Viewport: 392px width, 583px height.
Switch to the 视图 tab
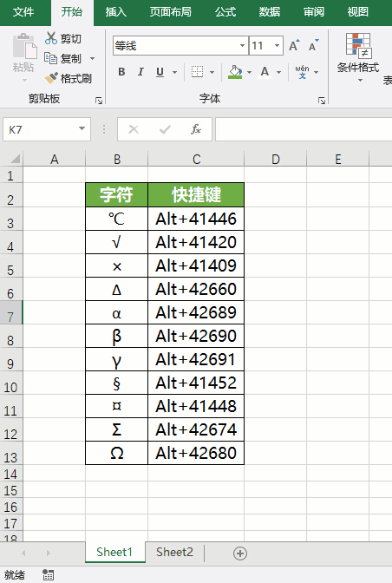pyautogui.click(x=358, y=12)
